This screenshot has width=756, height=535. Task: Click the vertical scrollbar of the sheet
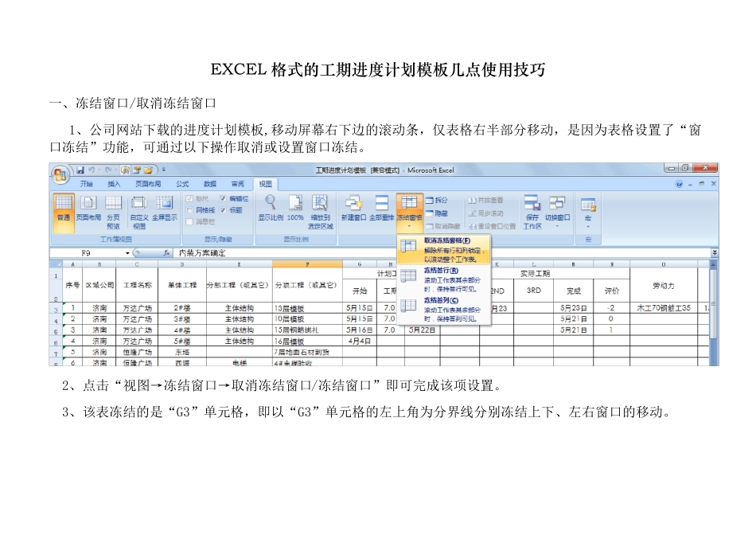pyautogui.click(x=714, y=313)
